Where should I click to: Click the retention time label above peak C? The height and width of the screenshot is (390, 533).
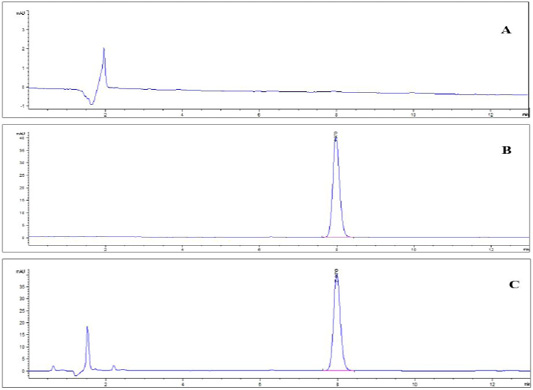tap(337, 272)
